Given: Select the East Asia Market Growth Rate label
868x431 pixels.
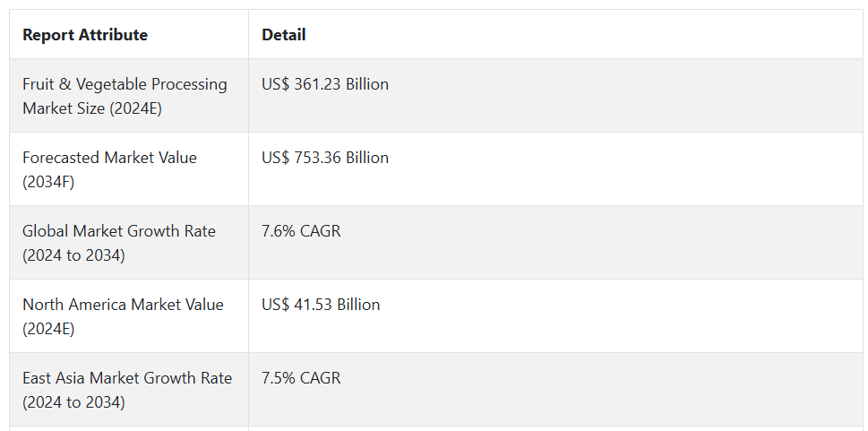Looking at the screenshot, I should click(x=127, y=378).
